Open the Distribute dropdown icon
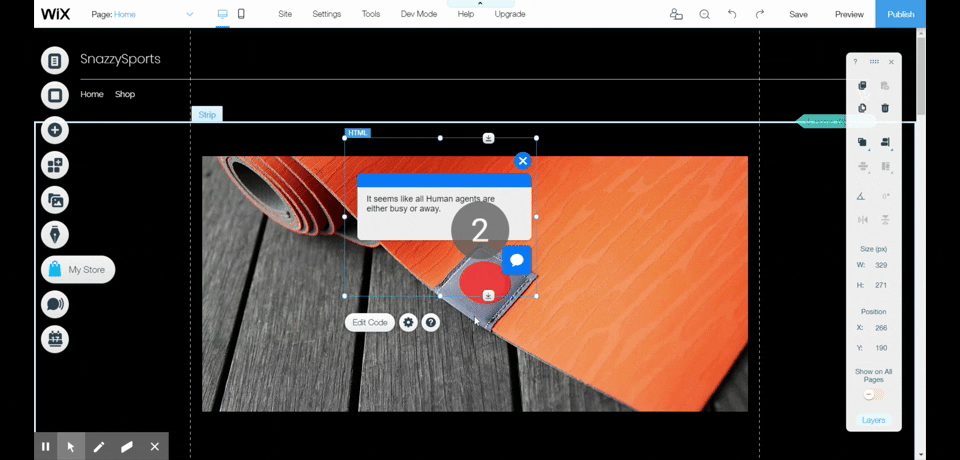The image size is (960, 460). pos(863,166)
